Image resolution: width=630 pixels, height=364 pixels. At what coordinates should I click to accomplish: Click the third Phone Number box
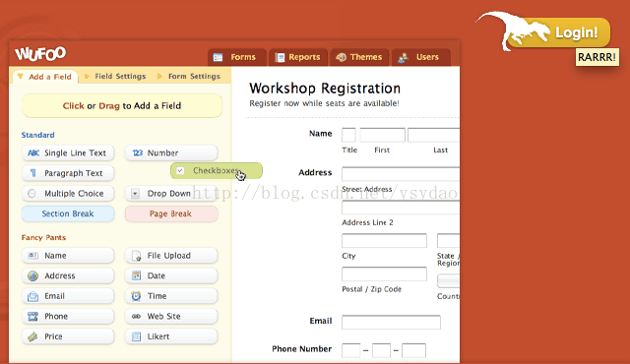click(413, 350)
